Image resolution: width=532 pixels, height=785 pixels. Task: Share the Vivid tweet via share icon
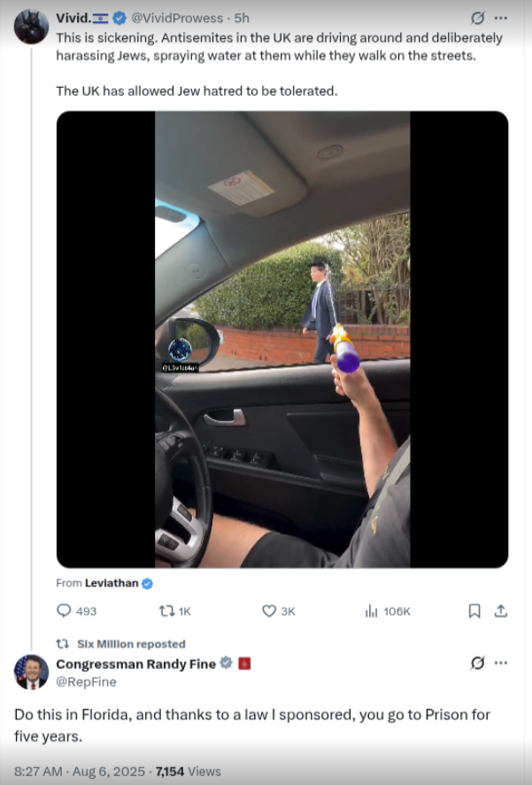pos(500,610)
